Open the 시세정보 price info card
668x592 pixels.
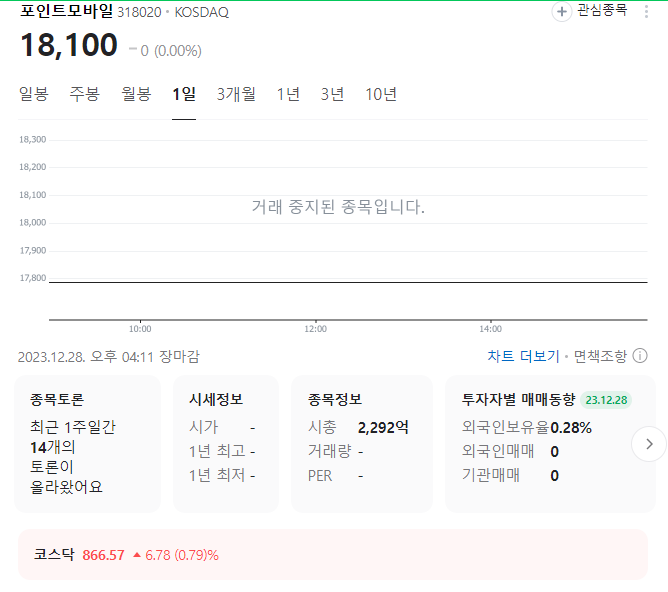click(x=226, y=444)
